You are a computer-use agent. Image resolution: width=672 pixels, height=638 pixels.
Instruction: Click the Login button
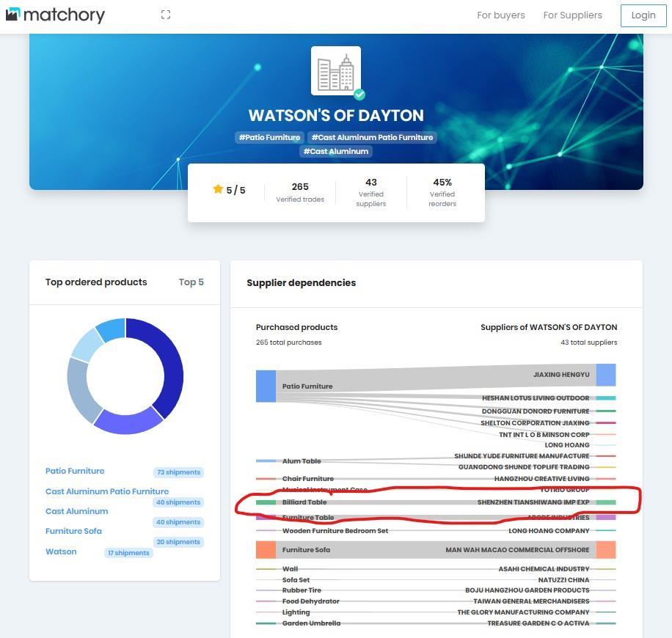(x=643, y=15)
